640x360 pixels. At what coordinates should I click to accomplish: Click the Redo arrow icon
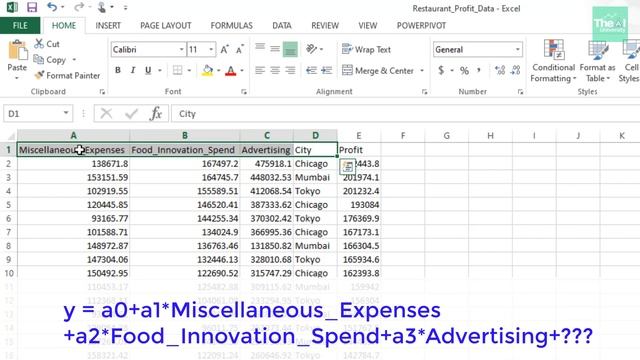[79, 7]
